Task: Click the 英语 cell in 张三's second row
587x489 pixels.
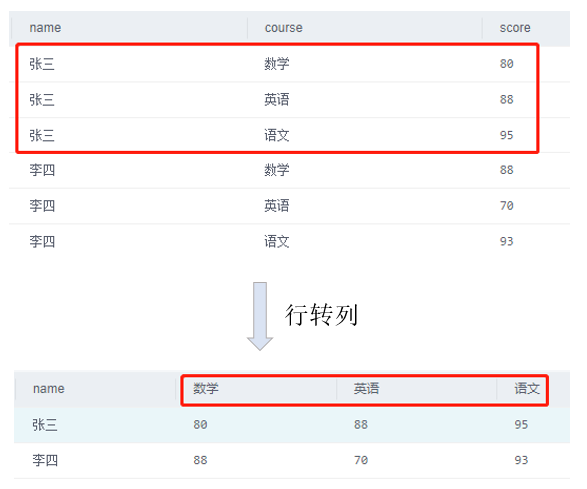Action: click(277, 100)
